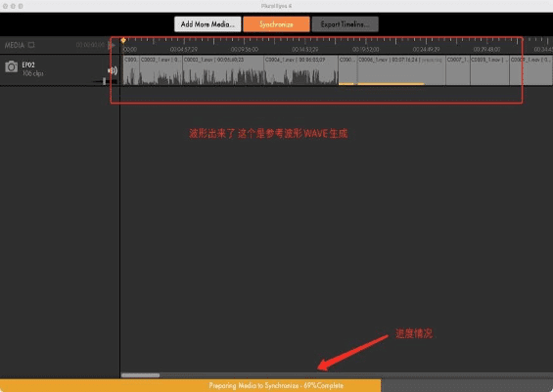Adjust the EP02 track volume slider
Viewport: 553px width, 392px height.
click(105, 81)
